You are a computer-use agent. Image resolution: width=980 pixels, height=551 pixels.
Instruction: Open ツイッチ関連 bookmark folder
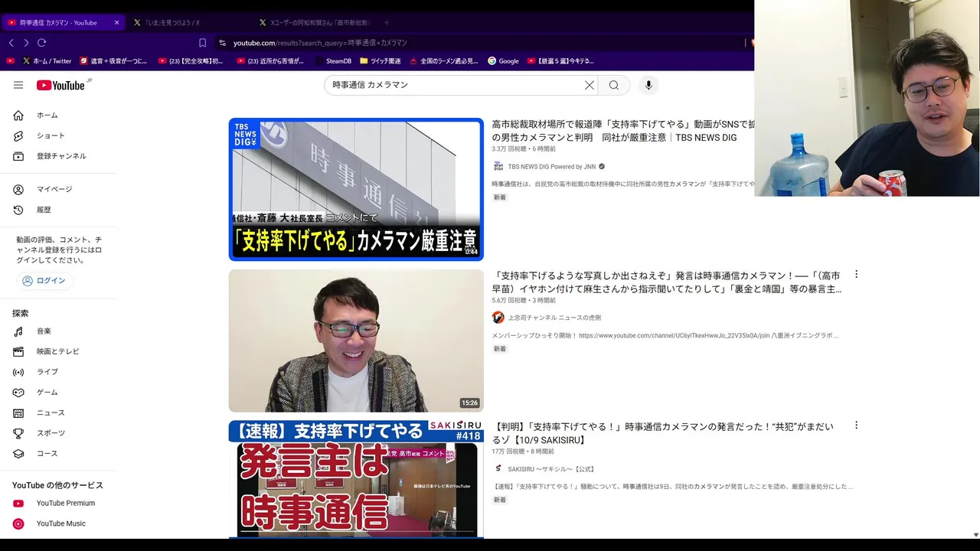pos(381,60)
